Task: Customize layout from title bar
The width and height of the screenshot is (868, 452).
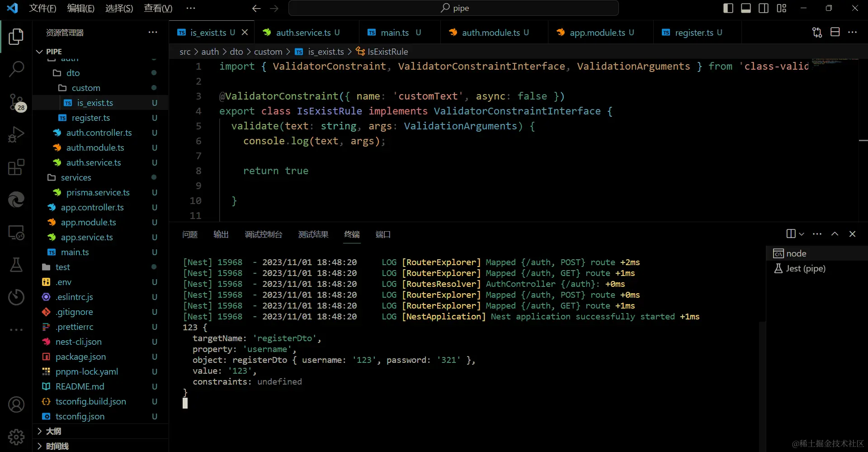Action: coord(782,8)
